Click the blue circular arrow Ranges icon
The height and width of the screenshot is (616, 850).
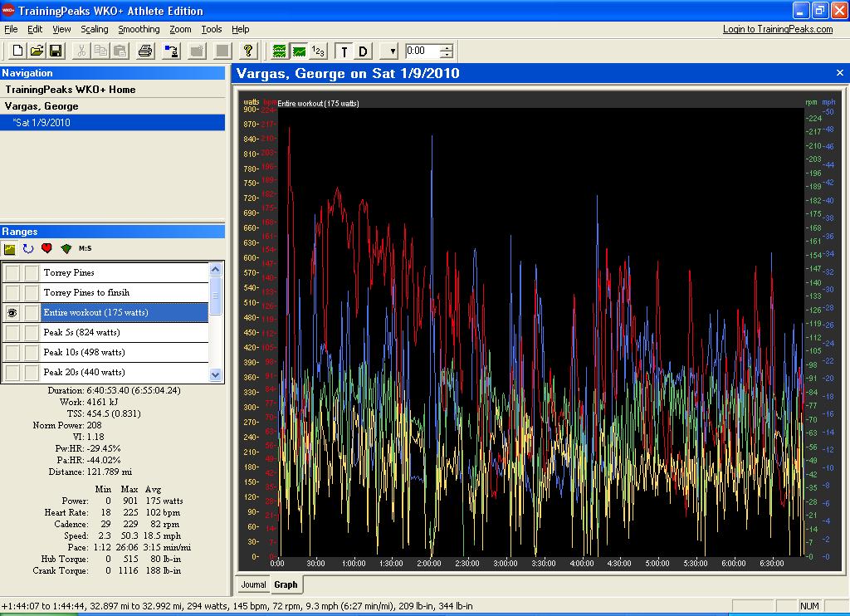click(x=28, y=248)
